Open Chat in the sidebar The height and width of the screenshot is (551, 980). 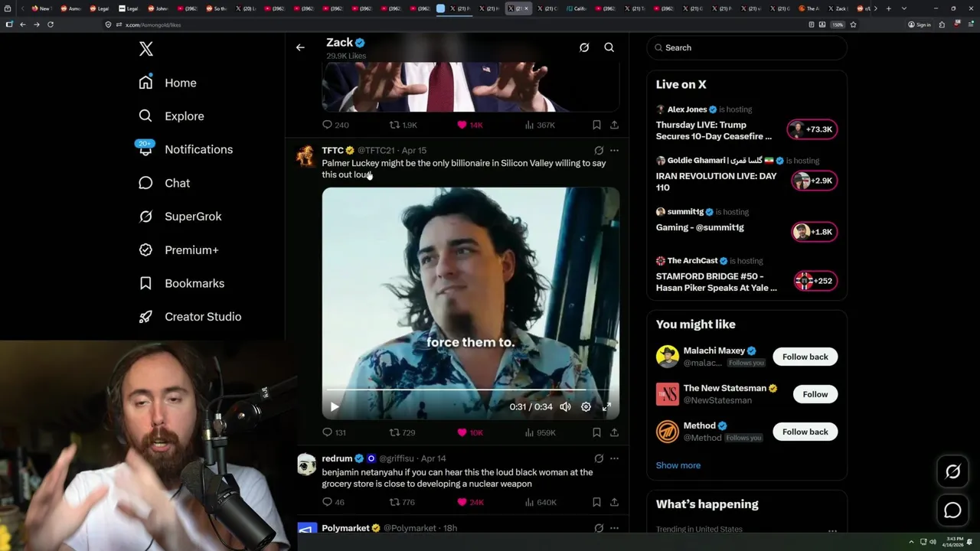pos(164,183)
